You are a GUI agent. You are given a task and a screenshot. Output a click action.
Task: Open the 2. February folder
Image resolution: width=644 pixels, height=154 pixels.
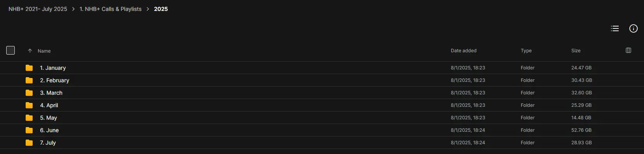(x=54, y=80)
